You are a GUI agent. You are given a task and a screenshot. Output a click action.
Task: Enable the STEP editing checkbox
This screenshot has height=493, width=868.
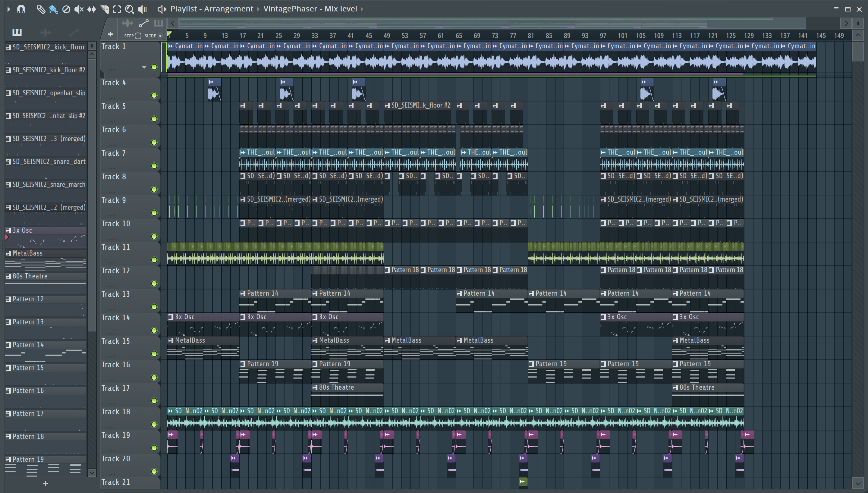coord(138,36)
